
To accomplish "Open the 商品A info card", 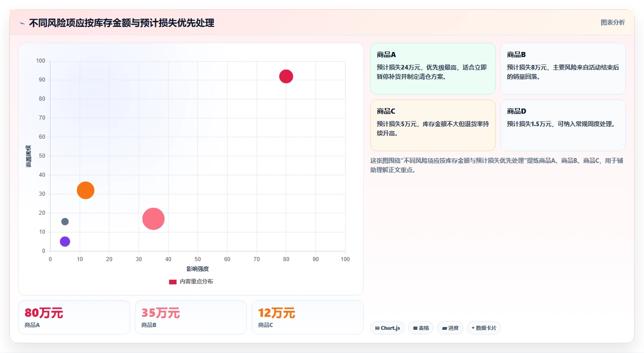I will click(433, 69).
